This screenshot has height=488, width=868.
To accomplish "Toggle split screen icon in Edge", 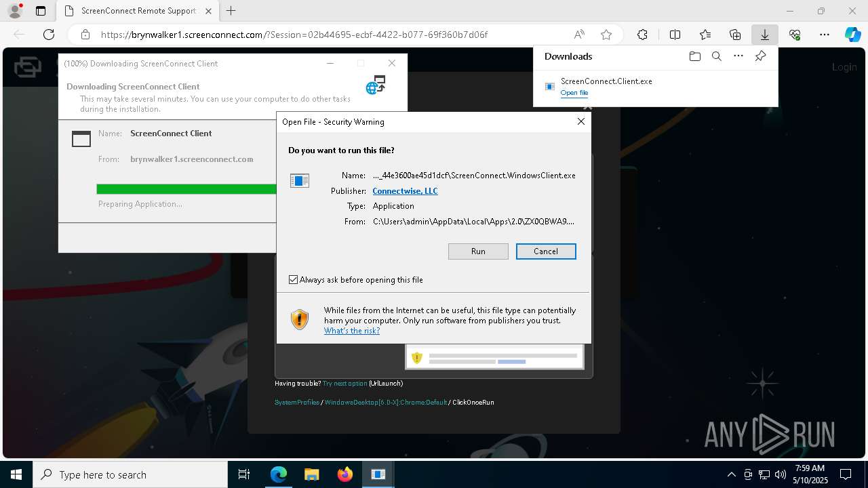I will tap(675, 35).
